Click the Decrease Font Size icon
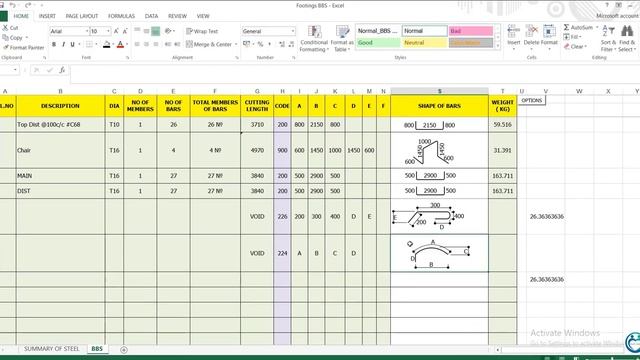The image size is (640, 360). pyautogui.click(x=125, y=31)
